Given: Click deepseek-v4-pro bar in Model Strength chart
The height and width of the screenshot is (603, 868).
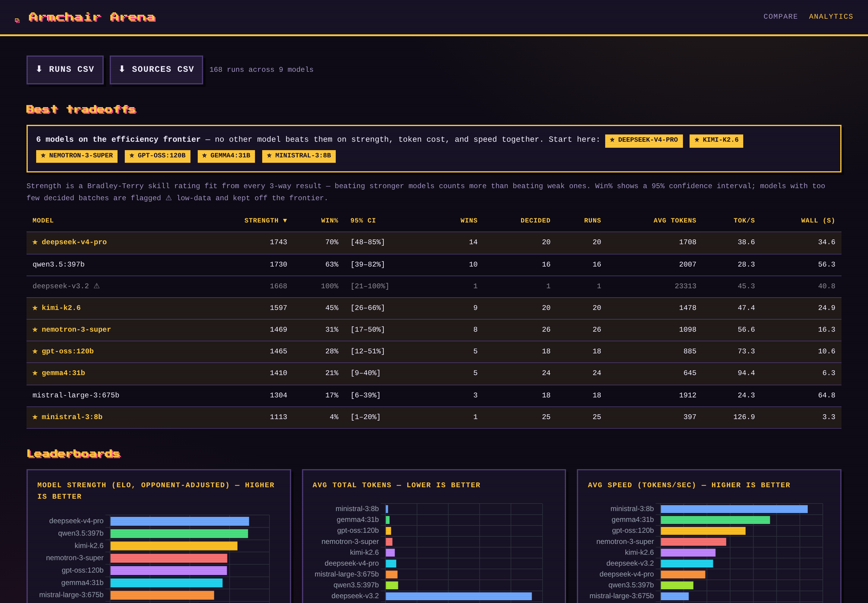Looking at the screenshot, I should 179,521.
